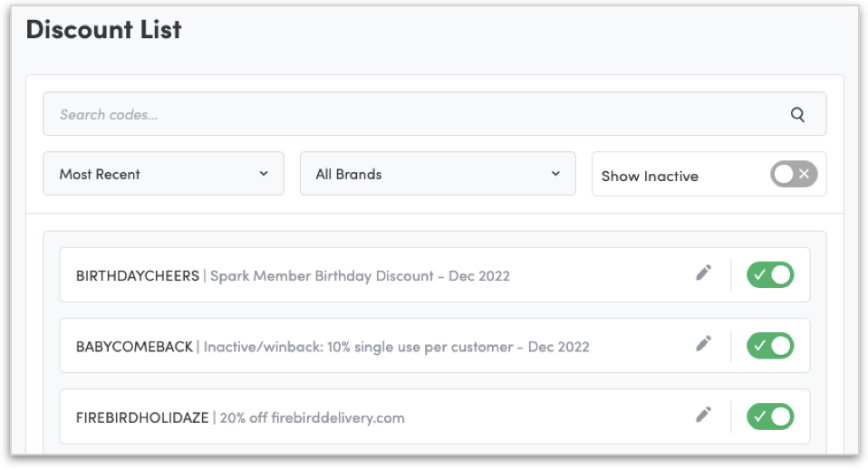Edit the BIRTHDAYCHEERS discount code
The image size is (868, 469).
704,273
